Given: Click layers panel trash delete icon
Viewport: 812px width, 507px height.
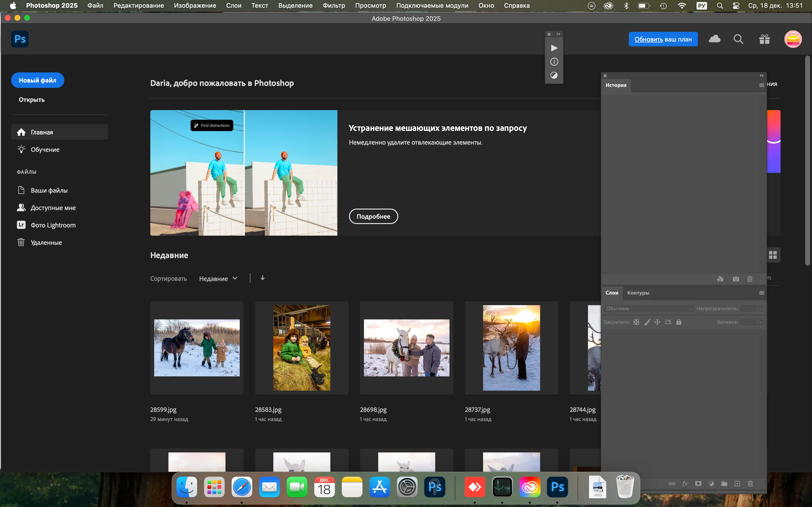Looking at the screenshot, I should click(750, 484).
